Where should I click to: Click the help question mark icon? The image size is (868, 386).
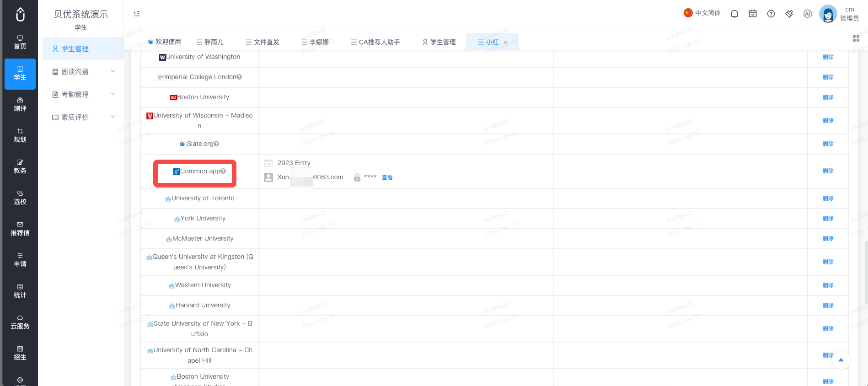(771, 14)
